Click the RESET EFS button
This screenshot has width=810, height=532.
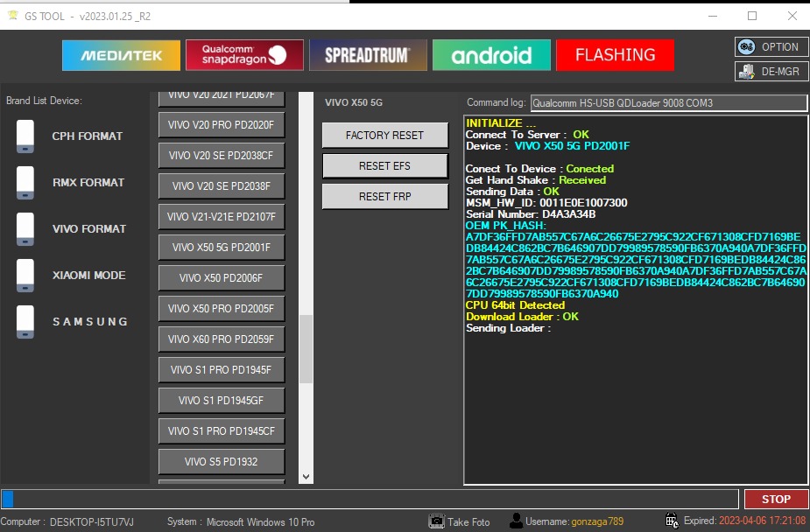point(384,166)
